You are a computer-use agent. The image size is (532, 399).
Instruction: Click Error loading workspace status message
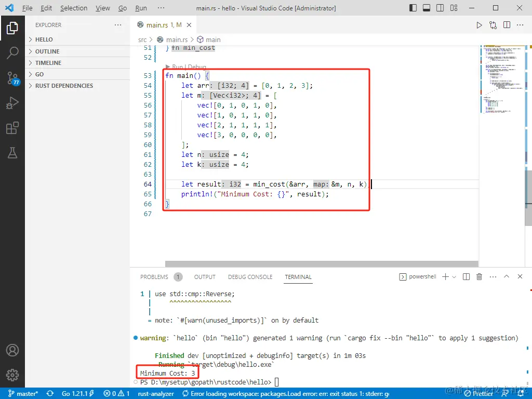[x=286, y=394]
